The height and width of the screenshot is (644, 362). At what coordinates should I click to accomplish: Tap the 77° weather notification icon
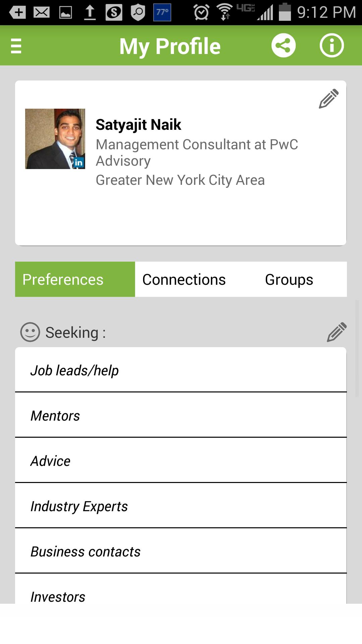[162, 13]
